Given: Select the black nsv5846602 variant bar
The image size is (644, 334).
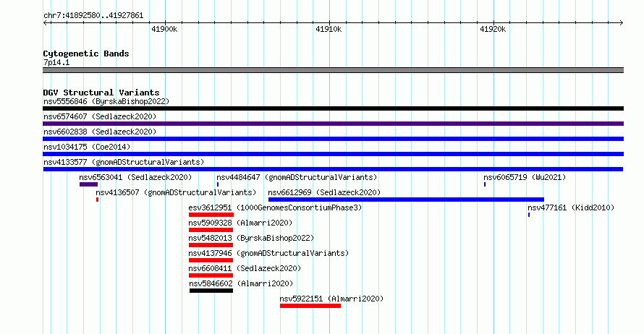Looking at the screenshot, I should [x=211, y=291].
